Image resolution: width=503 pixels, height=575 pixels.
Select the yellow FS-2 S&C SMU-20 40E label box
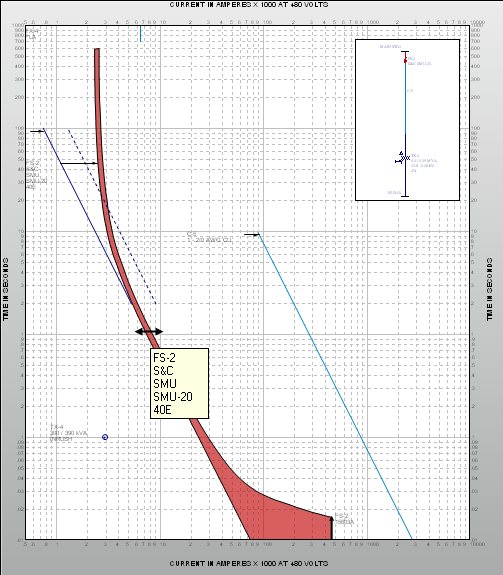[180, 384]
